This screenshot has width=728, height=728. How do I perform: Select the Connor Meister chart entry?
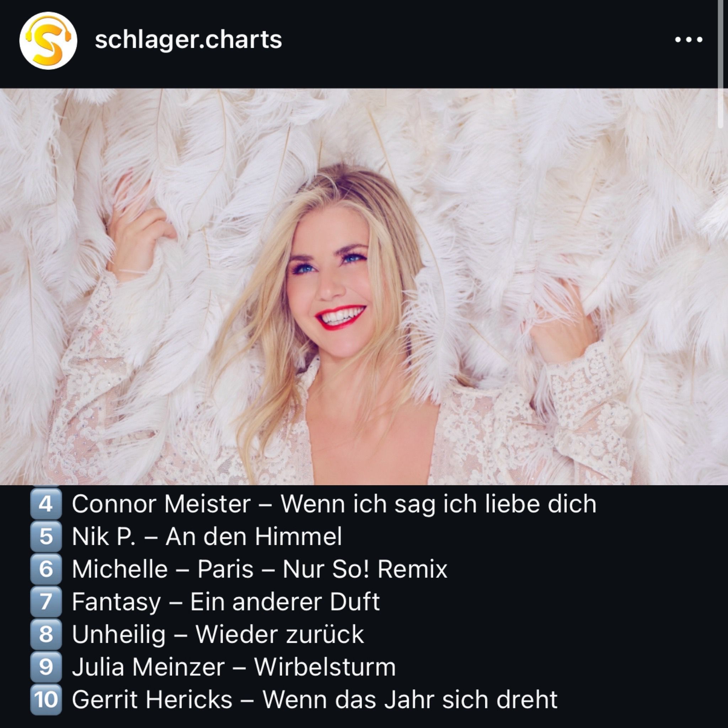(334, 504)
